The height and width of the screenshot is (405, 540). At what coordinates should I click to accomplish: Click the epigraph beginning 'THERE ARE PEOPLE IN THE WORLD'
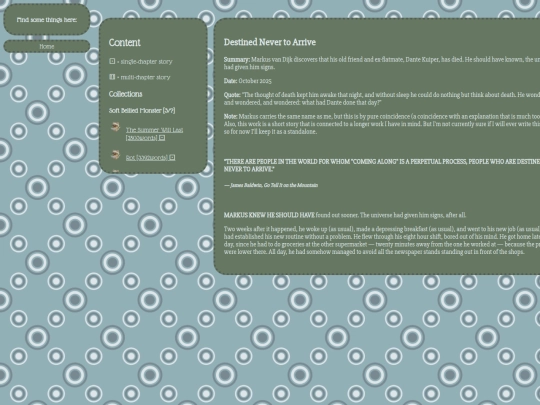pyautogui.click(x=382, y=165)
